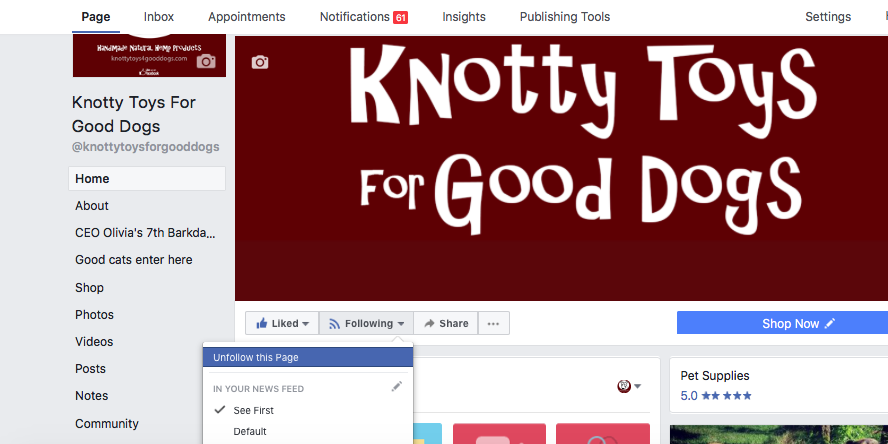Open Settings in the top bar

[x=828, y=17]
